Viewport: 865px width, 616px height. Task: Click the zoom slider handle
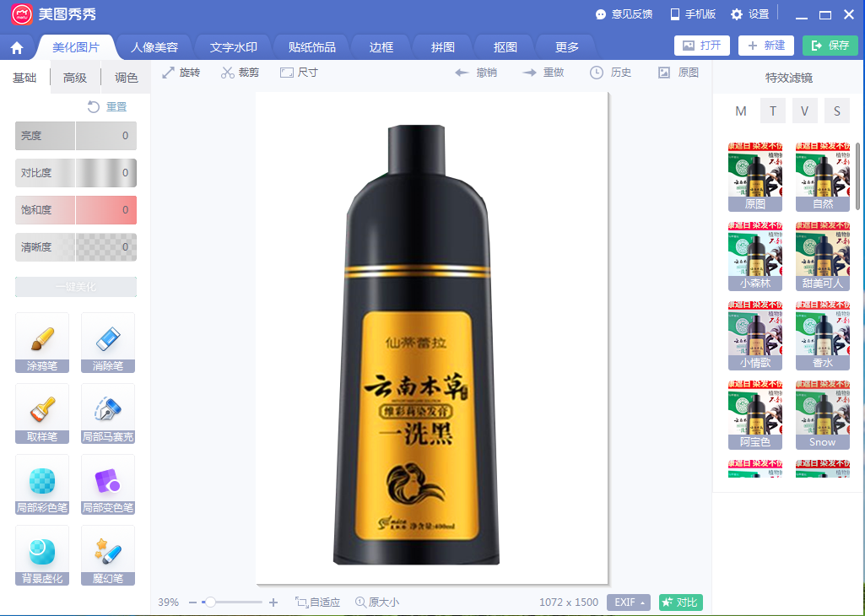(x=209, y=602)
